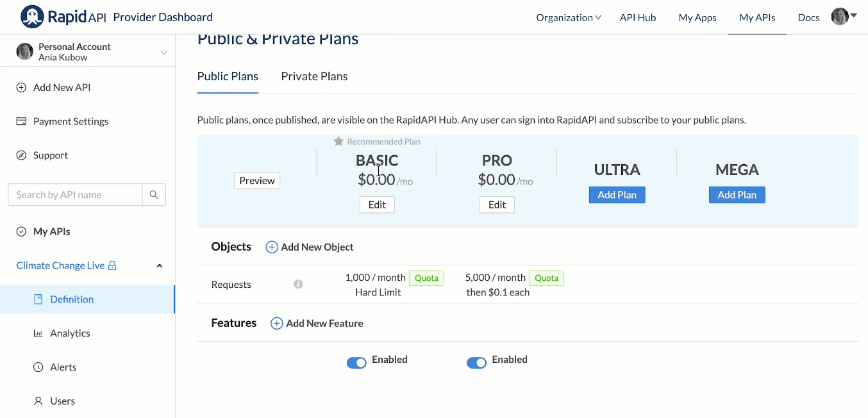
Task: Toggle the BASIC plan Enabled switch
Action: pyautogui.click(x=356, y=363)
